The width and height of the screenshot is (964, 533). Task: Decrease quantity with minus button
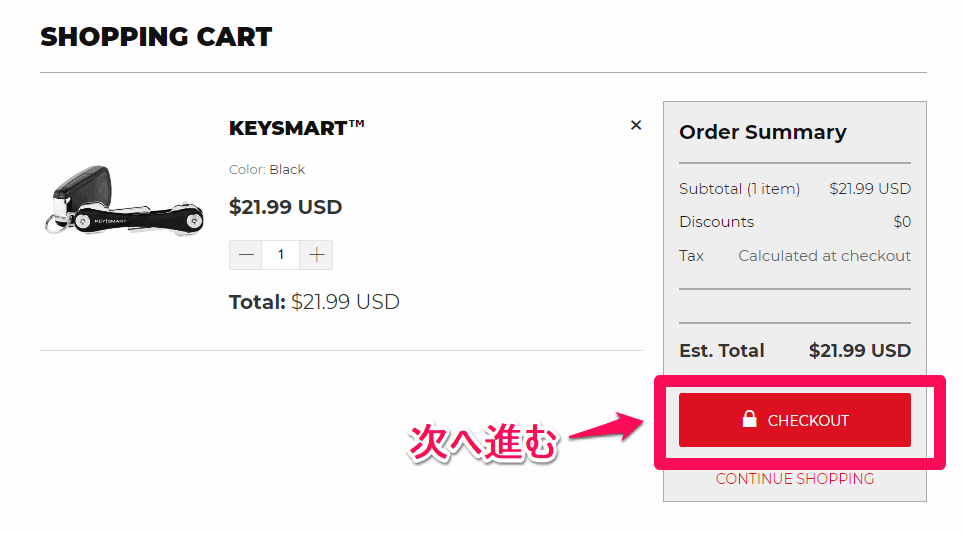[x=246, y=255]
